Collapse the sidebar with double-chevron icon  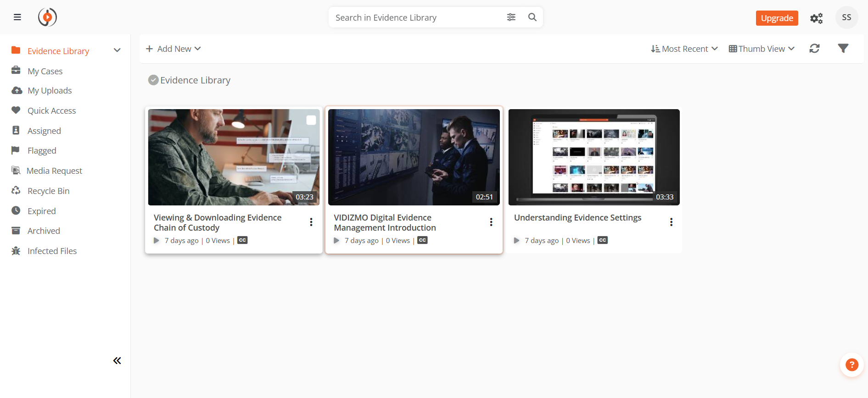pos(117,360)
